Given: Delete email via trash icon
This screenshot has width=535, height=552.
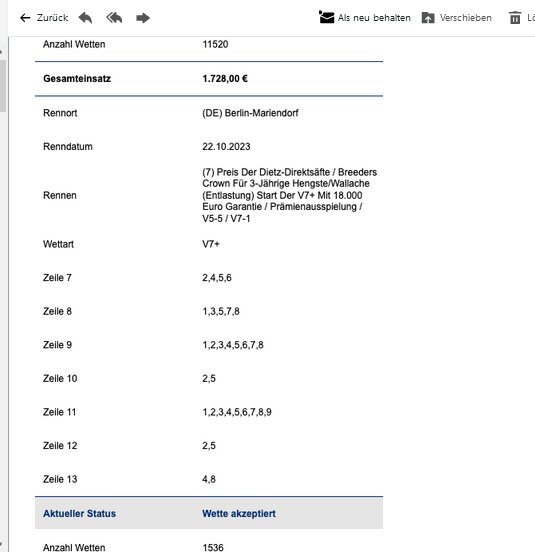Looking at the screenshot, I should point(515,18).
